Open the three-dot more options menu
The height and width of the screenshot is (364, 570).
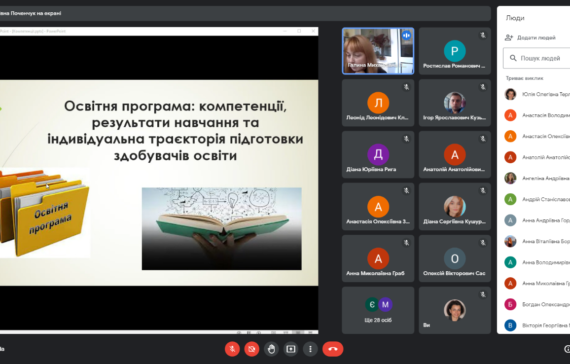tap(310, 349)
